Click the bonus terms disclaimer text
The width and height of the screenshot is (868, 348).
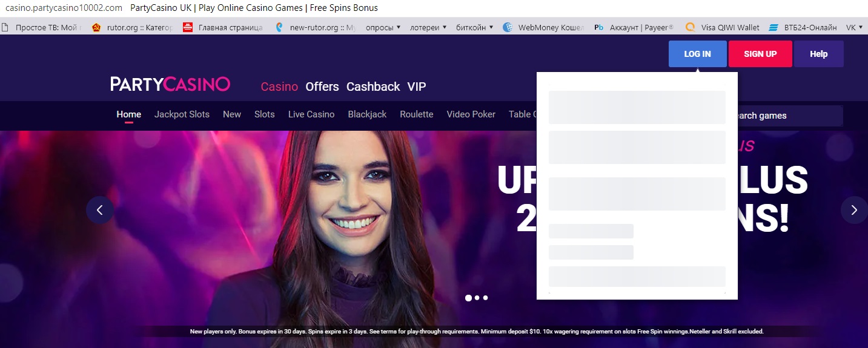tap(477, 332)
